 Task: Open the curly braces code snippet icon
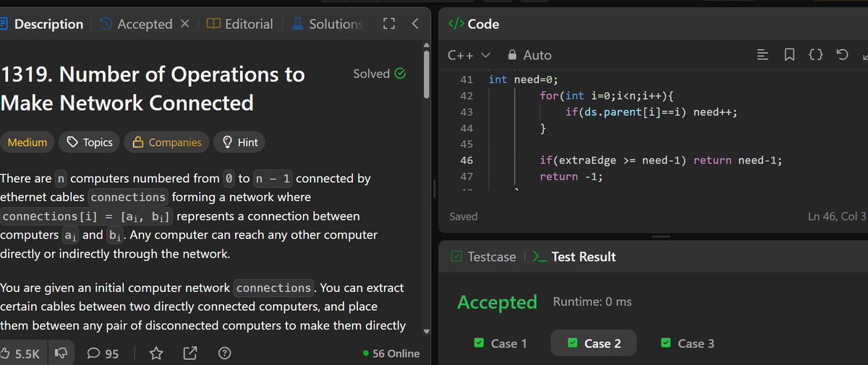point(815,55)
